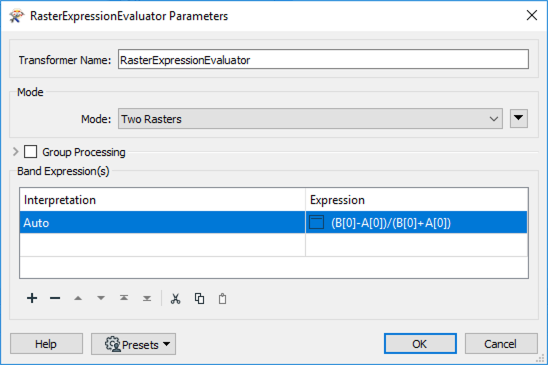The width and height of the screenshot is (548, 365).
Task: Click the Expression column header
Action: click(x=417, y=200)
